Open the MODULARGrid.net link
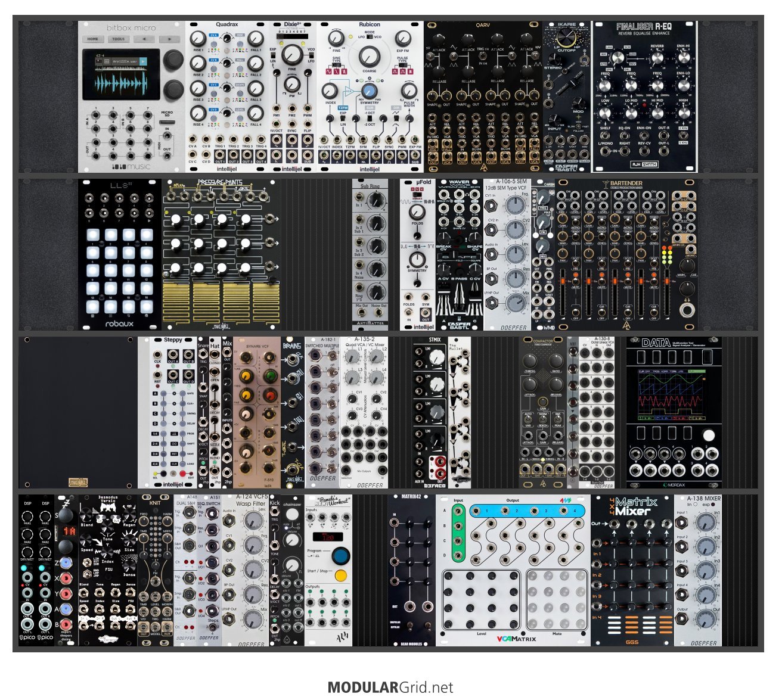The image size is (782, 700). coord(390,687)
